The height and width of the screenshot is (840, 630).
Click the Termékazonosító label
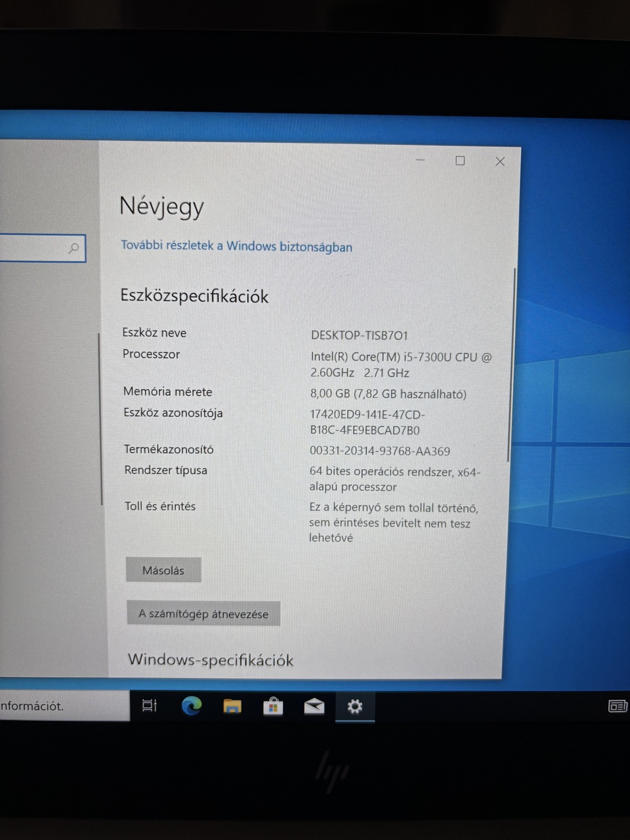click(x=169, y=449)
